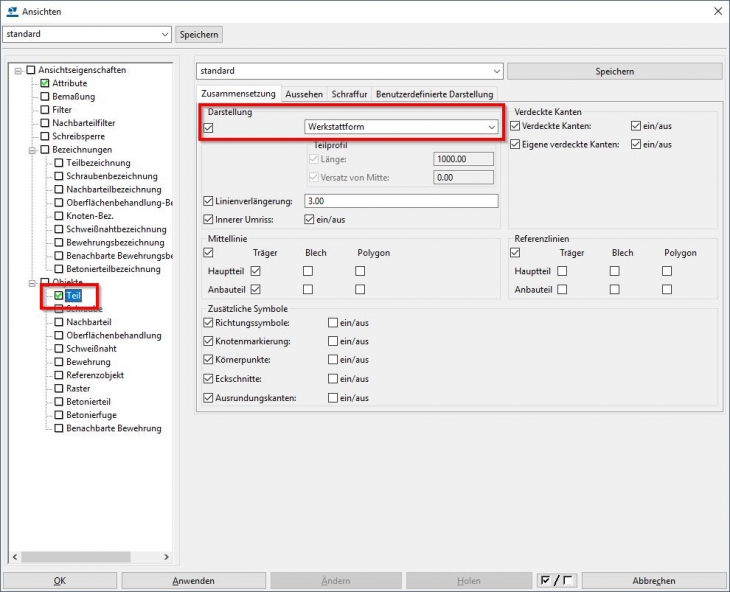The width and height of the screenshot is (730, 592).
Task: Click the Linienverlängerung value field
Action: [400, 201]
